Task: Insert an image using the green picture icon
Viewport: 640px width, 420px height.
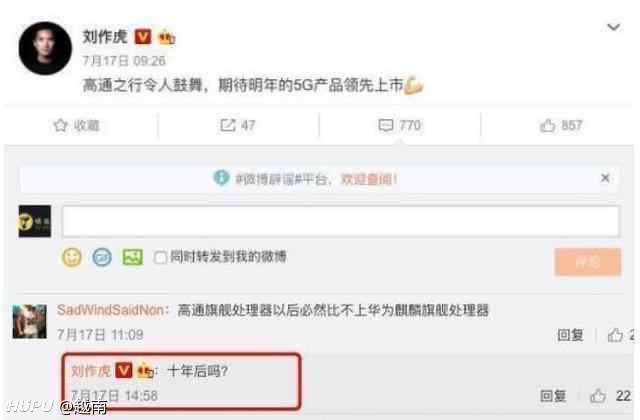Action: click(x=133, y=257)
